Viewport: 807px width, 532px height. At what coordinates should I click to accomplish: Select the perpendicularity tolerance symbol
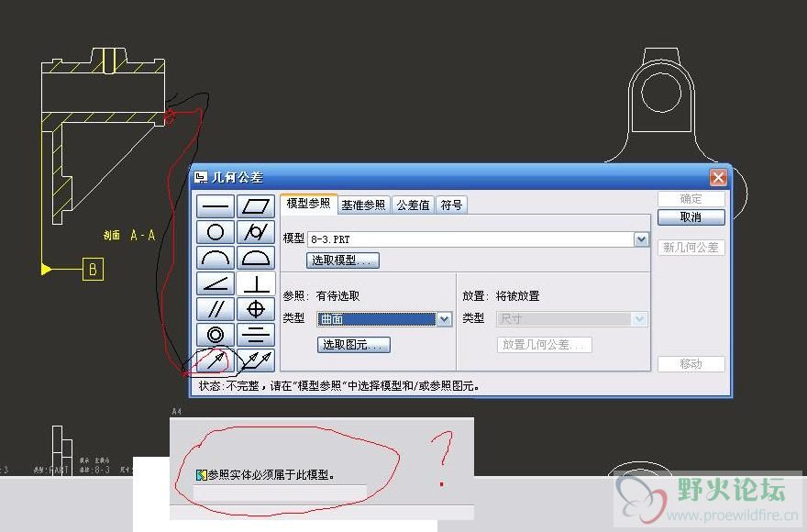coord(256,283)
